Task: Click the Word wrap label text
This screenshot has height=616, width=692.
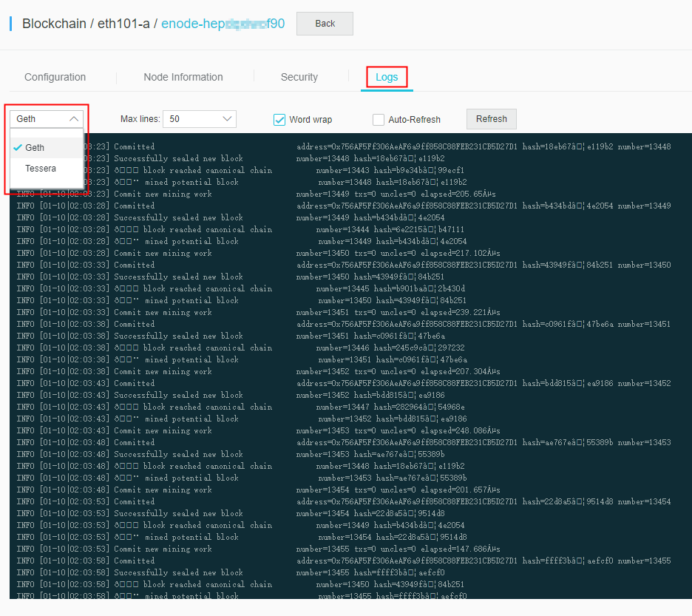Action: [311, 120]
